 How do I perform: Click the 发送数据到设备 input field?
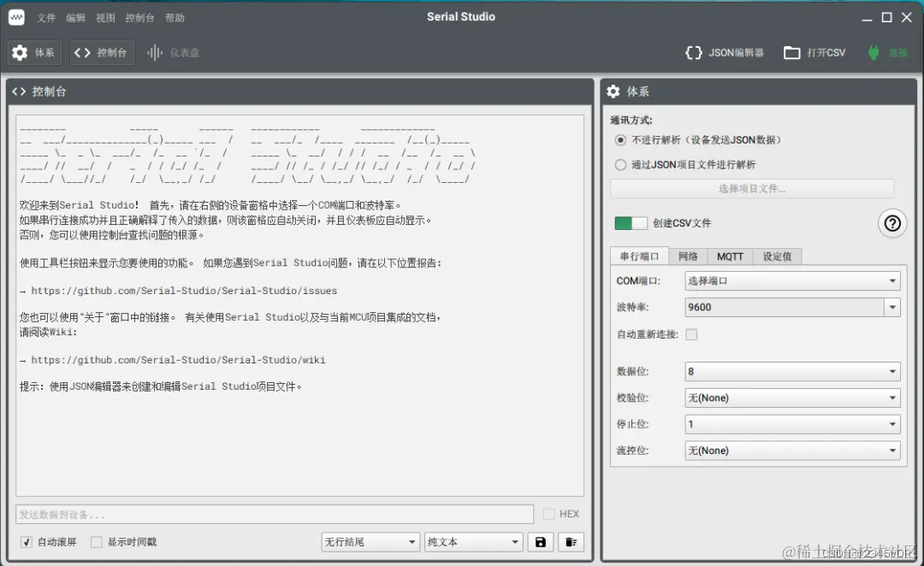tap(275, 514)
